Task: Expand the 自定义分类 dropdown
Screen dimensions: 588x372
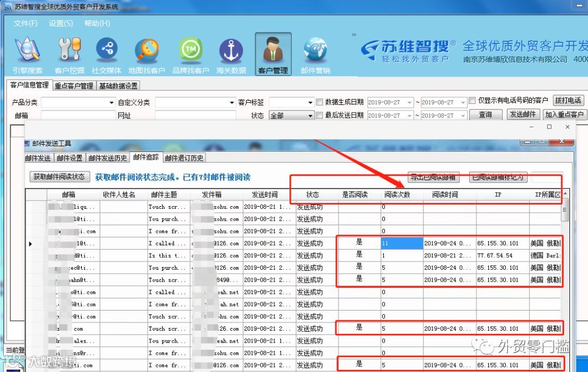Action: (x=232, y=102)
